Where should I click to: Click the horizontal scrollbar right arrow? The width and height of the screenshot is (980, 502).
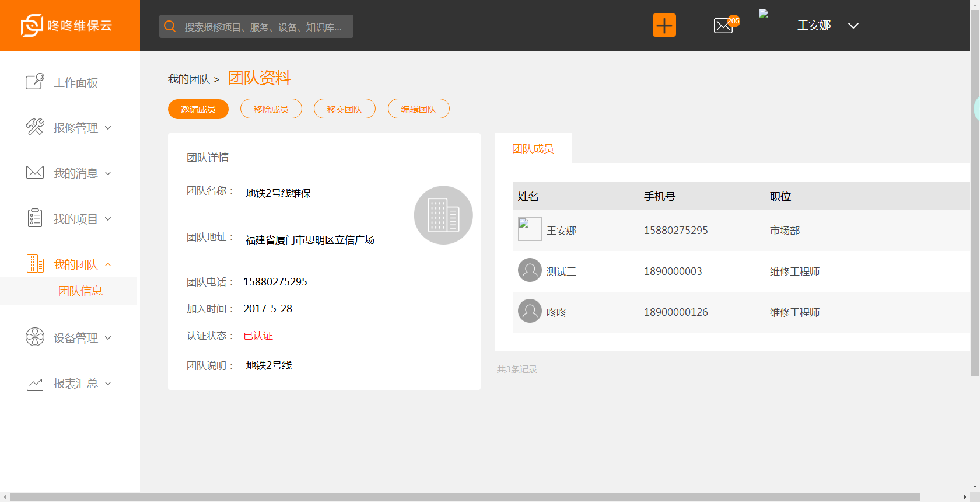(965, 497)
